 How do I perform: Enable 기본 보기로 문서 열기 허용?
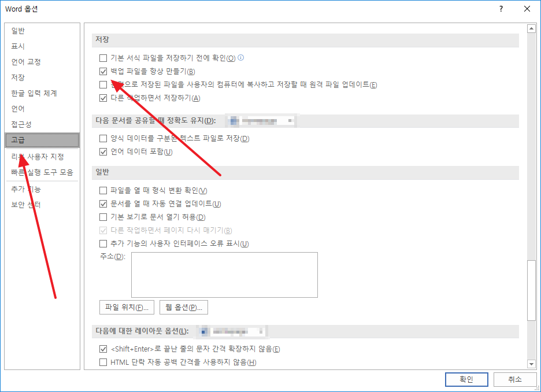(103, 217)
